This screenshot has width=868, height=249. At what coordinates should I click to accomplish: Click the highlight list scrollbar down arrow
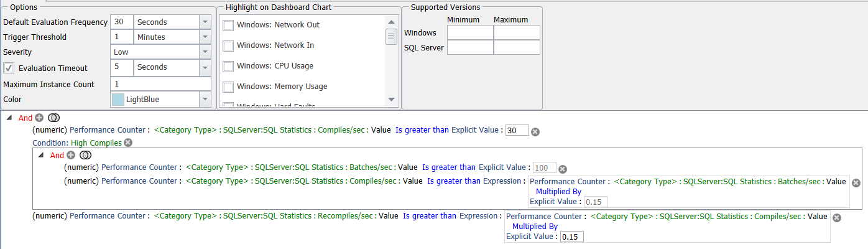point(391,99)
